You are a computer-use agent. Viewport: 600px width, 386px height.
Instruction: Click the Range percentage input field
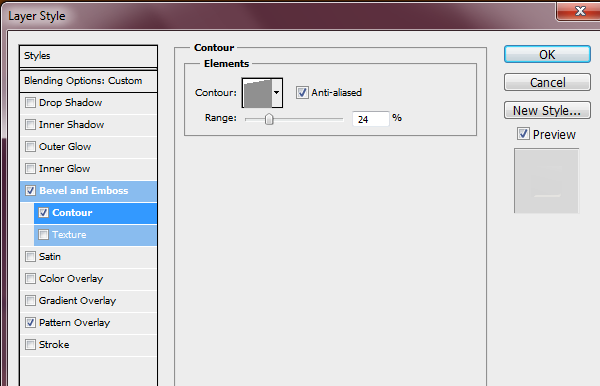pos(370,119)
